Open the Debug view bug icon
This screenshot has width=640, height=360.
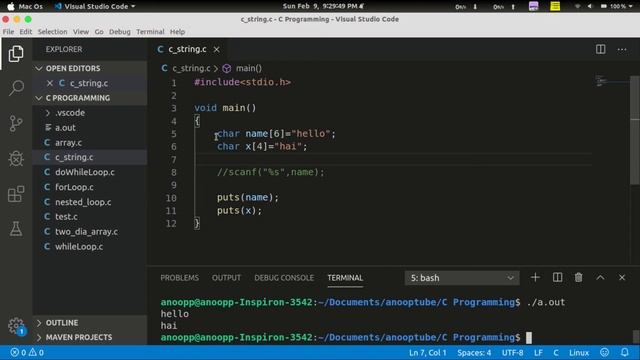[x=16, y=158]
